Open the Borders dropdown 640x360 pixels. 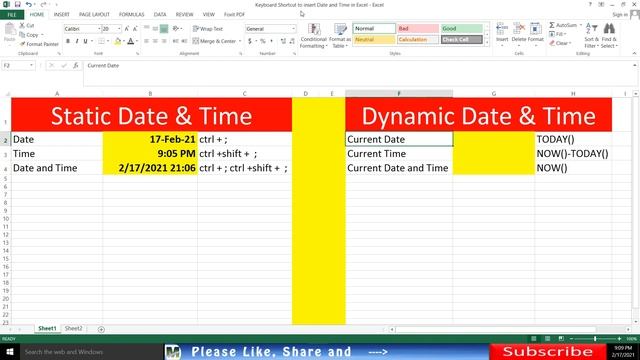[x=108, y=41]
